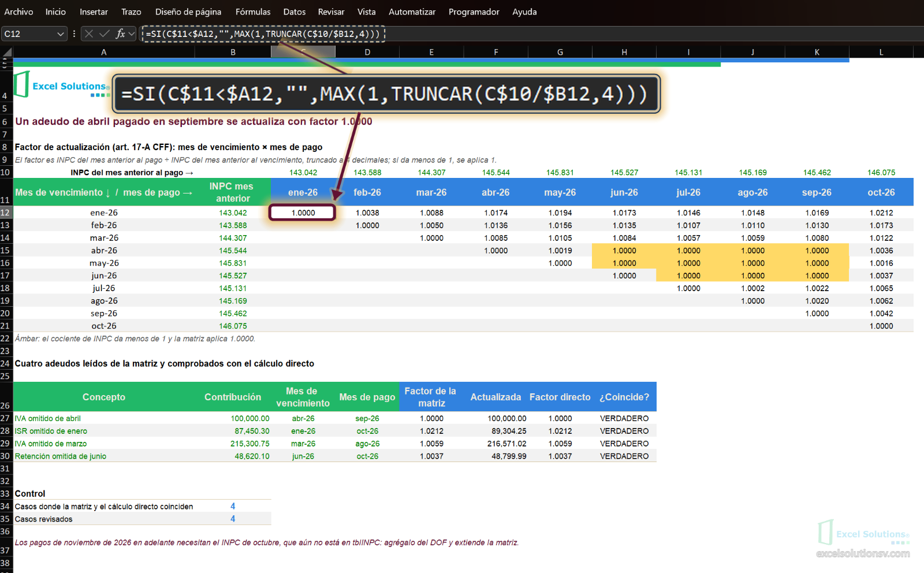Select row 27 header
Viewport: 924px width, 573px height.
click(6, 418)
